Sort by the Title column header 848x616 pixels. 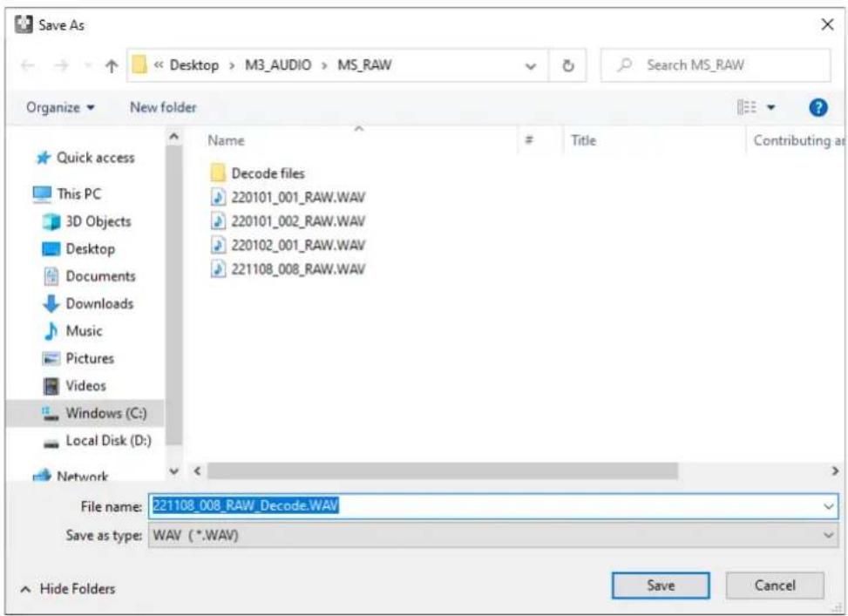584,140
